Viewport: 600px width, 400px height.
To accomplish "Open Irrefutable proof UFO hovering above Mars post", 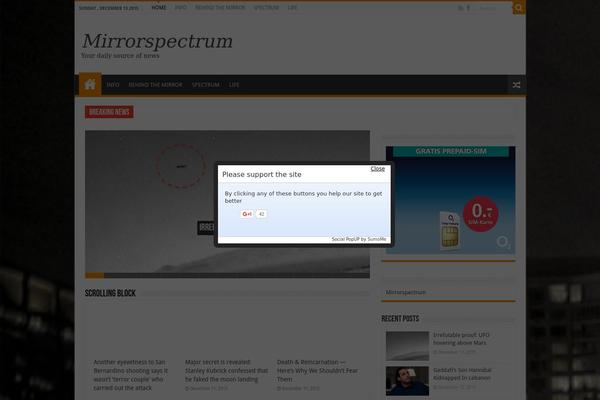I will coord(461,339).
